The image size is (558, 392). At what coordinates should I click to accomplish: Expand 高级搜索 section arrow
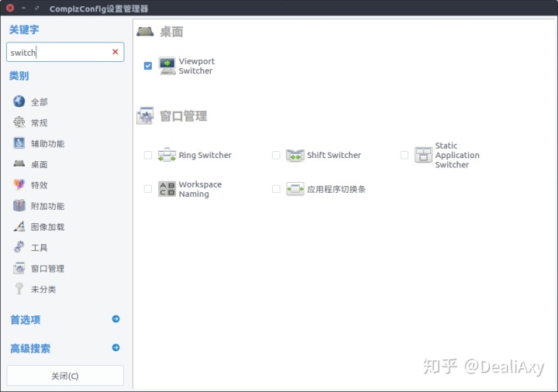pos(115,348)
